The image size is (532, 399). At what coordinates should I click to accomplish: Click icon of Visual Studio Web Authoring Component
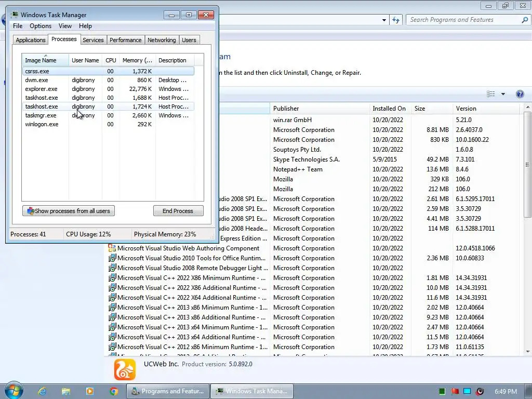[x=112, y=248]
